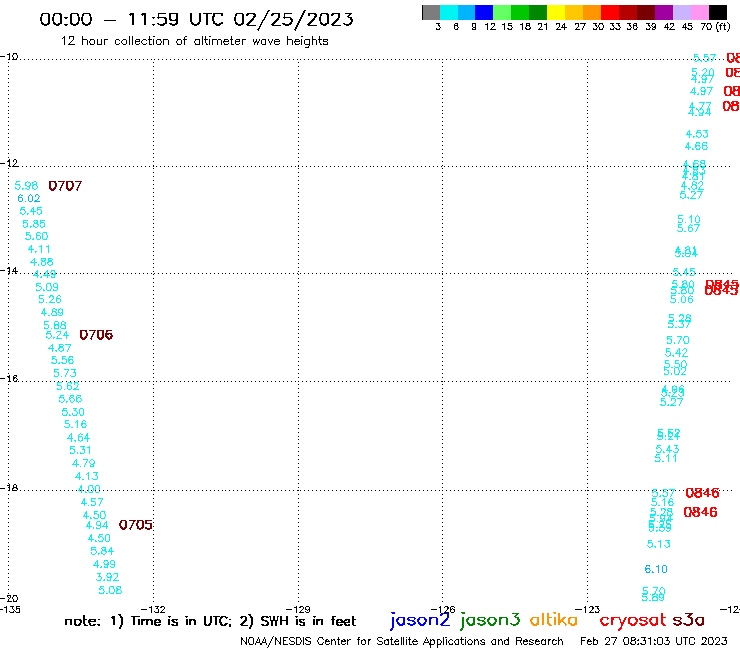740x650 pixels.
Task: Select the 'cryosat' satellite legend label
Action: click(x=632, y=620)
